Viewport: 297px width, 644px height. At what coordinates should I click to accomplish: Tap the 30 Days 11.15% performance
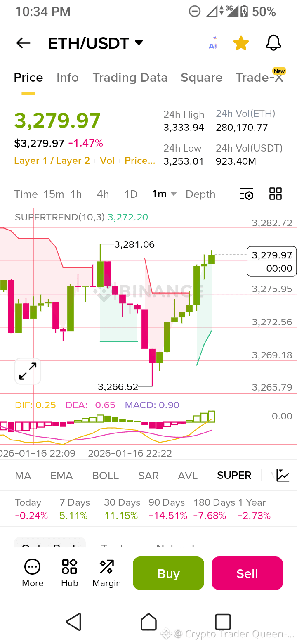[122, 509]
